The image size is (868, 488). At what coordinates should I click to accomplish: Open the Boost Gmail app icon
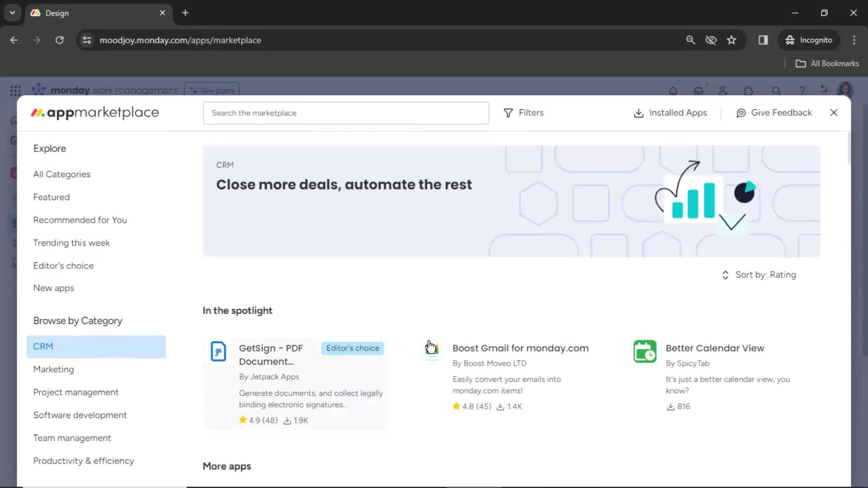pyautogui.click(x=432, y=351)
